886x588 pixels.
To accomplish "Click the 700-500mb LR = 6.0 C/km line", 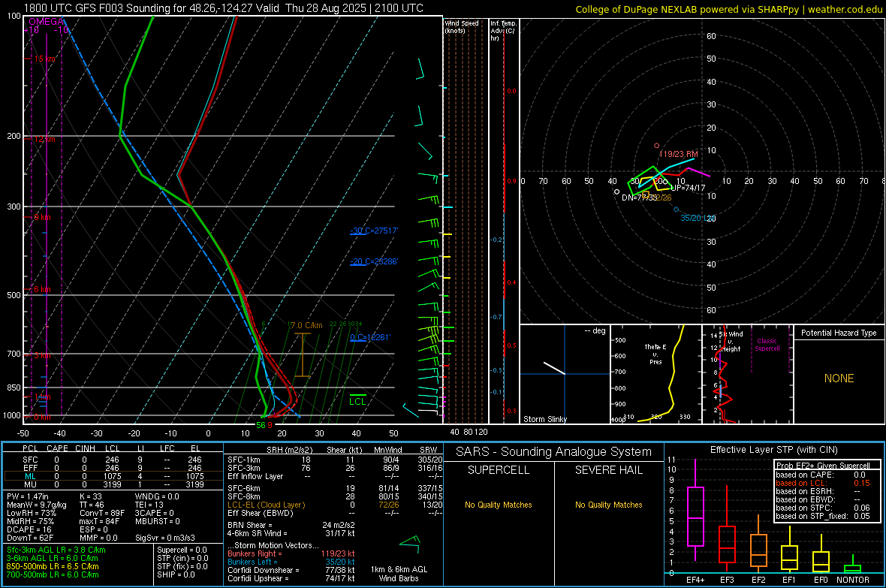I will point(53,574).
